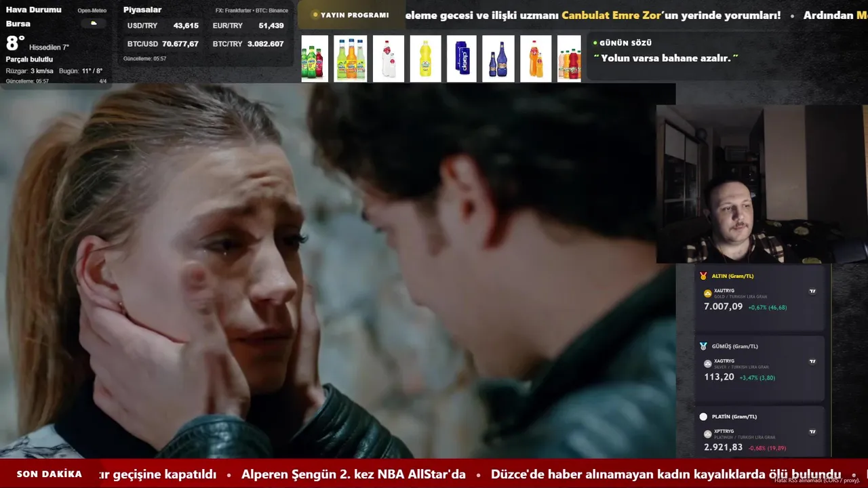
Task: Click the partly cloudy weather icon
Action: 94,23
